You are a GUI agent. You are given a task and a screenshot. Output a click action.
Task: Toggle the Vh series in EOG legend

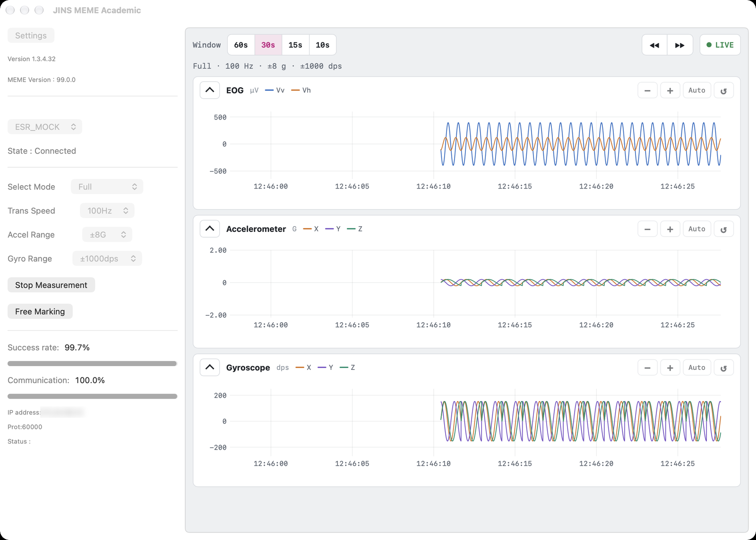pos(301,90)
